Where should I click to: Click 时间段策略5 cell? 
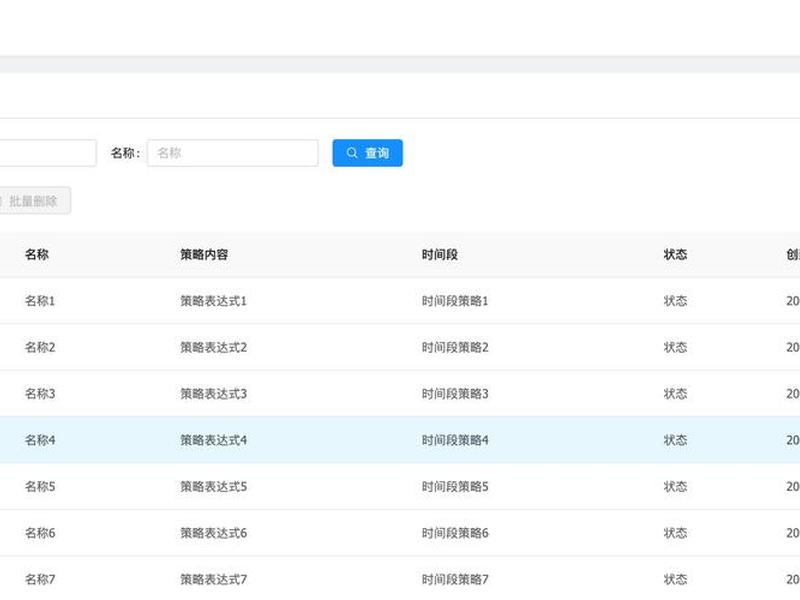(x=455, y=486)
